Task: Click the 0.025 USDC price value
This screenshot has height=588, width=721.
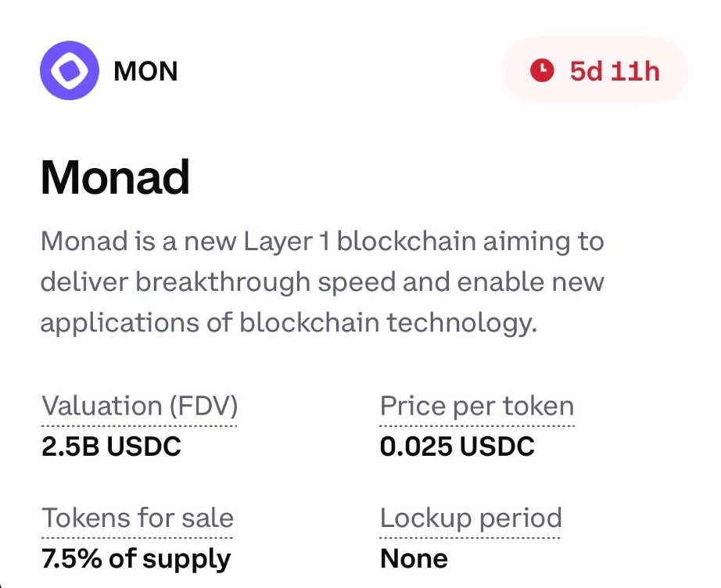Action: [x=457, y=446]
